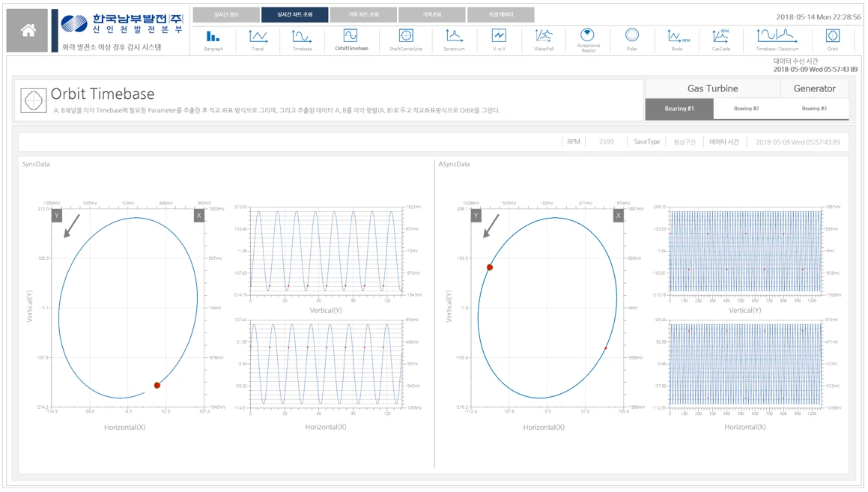Click SyncData Vertical(Y) waveform chart
This screenshot has height=492, width=868.
coord(326,252)
